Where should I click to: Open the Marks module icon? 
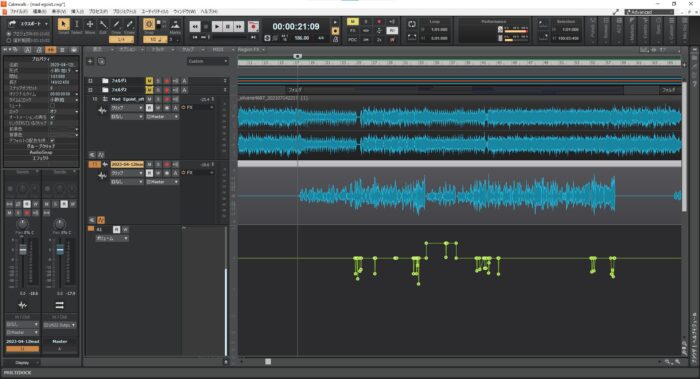click(x=175, y=25)
